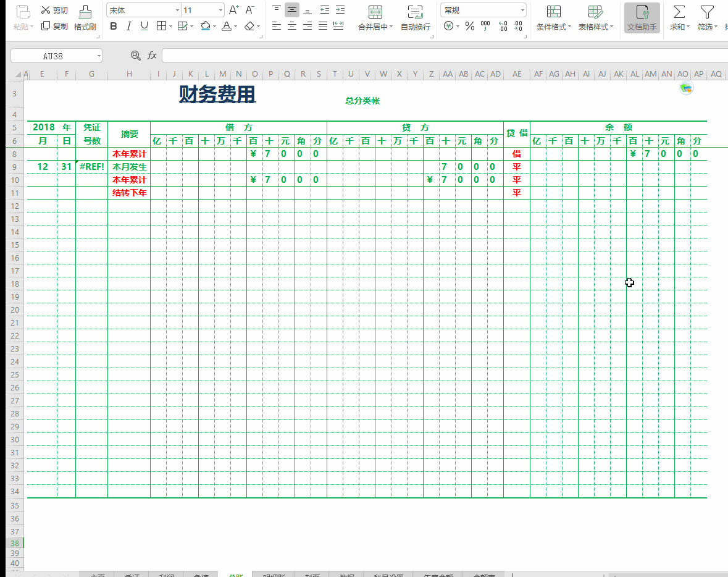
Task: Decrease font size with the A- icon
Action: tap(250, 11)
